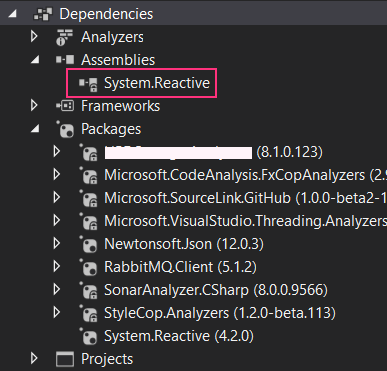Screen dimensions: 387x371
Task: Expand RabbitMQ.Client package node
Action: tap(57, 266)
